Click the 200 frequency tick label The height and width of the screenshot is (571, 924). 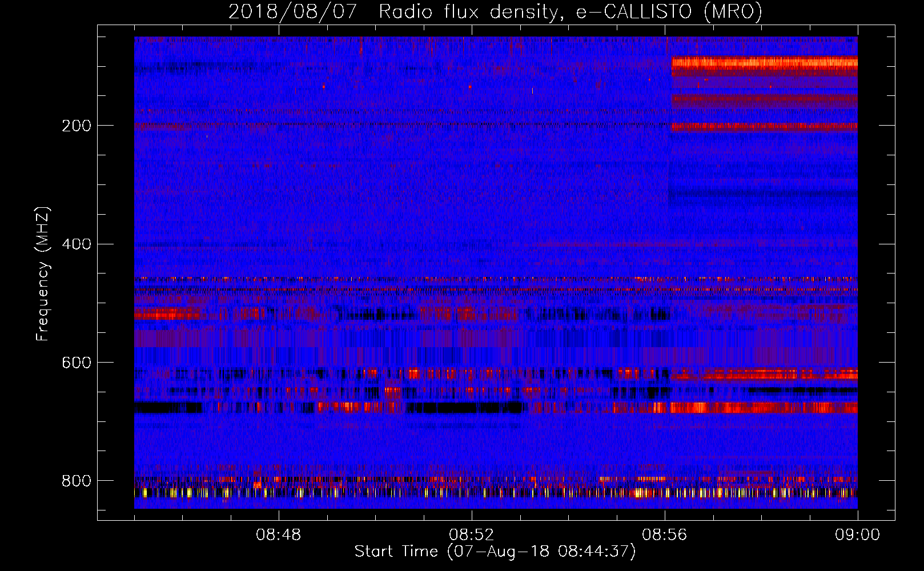coord(77,126)
